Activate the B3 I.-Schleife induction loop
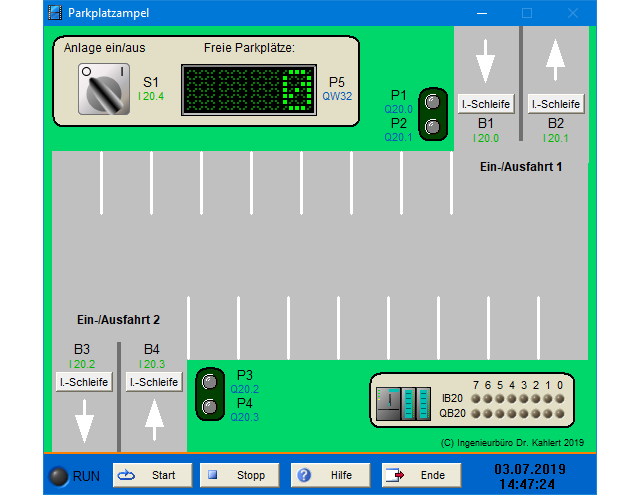The width and height of the screenshot is (644, 495). pyautogui.click(x=84, y=382)
